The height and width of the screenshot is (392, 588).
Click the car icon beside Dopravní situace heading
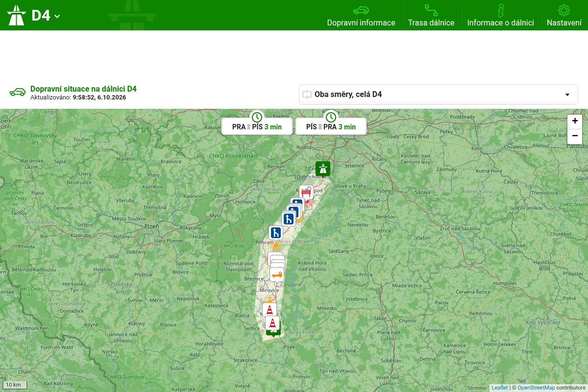(18, 92)
